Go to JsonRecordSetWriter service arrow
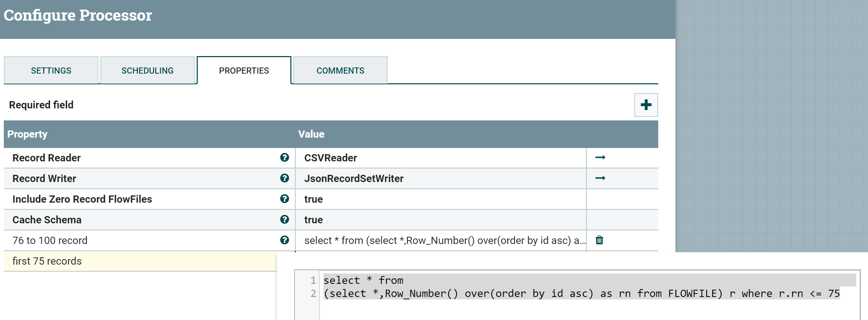Image resolution: width=868 pixels, height=320 pixels. point(600,178)
